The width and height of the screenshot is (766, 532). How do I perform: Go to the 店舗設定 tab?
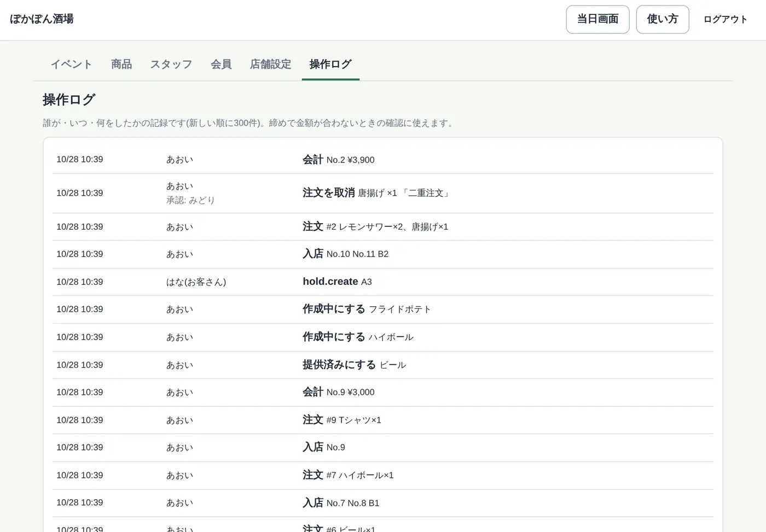270,65
